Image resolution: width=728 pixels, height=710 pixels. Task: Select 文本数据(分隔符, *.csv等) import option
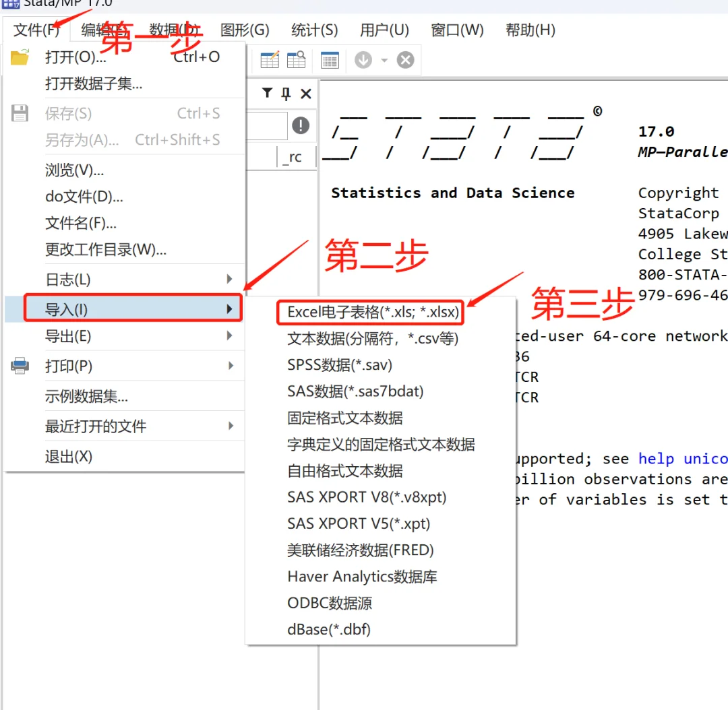click(373, 338)
